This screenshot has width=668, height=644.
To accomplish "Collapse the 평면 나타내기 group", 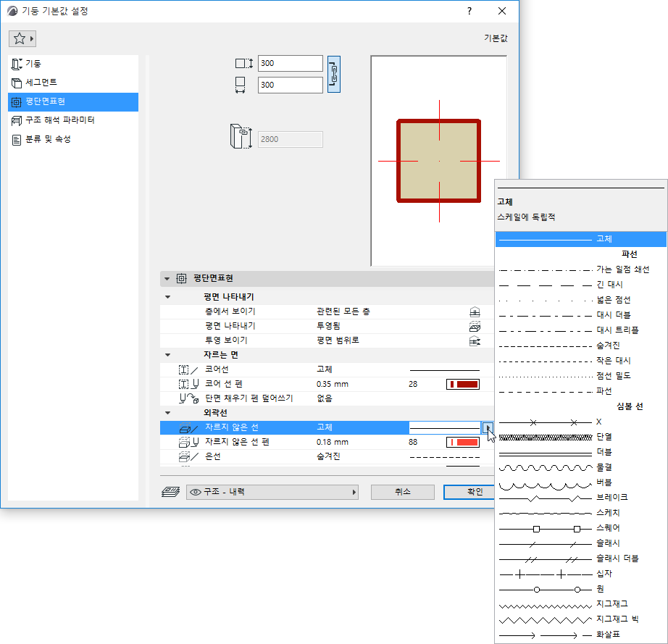I will click(x=168, y=297).
